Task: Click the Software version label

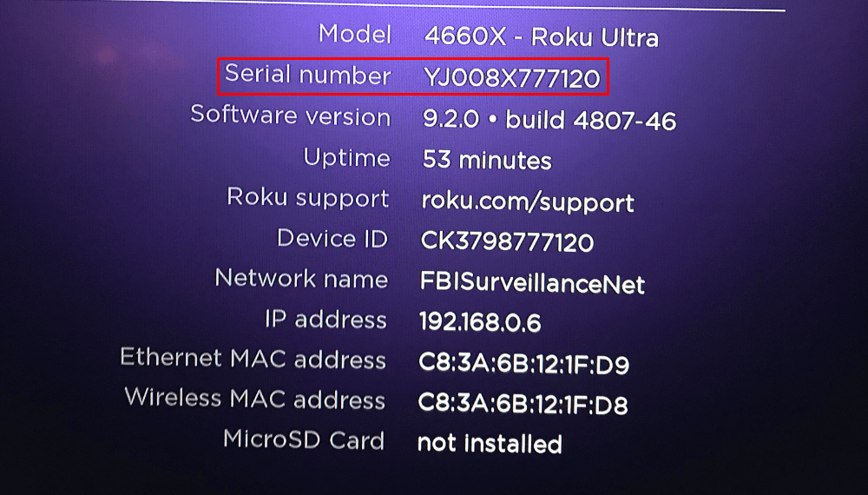Action: coord(291,115)
